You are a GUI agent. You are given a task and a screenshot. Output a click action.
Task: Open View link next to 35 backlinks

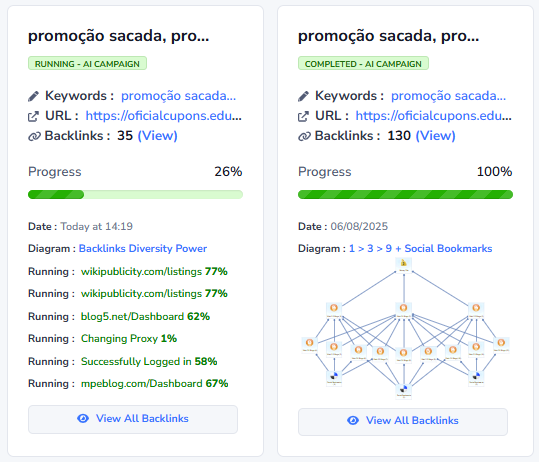(157, 136)
